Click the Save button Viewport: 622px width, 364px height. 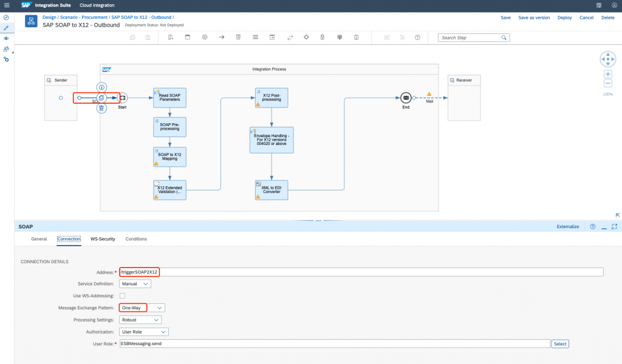505,18
